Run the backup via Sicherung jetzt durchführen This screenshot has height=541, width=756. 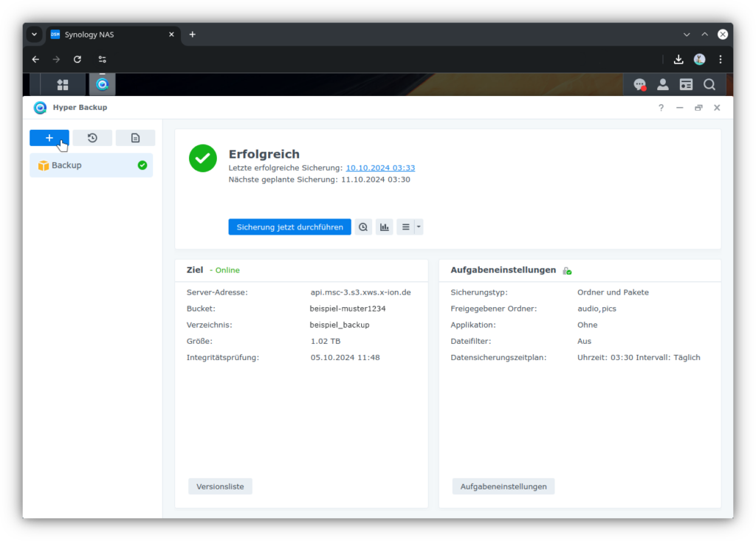pos(289,227)
